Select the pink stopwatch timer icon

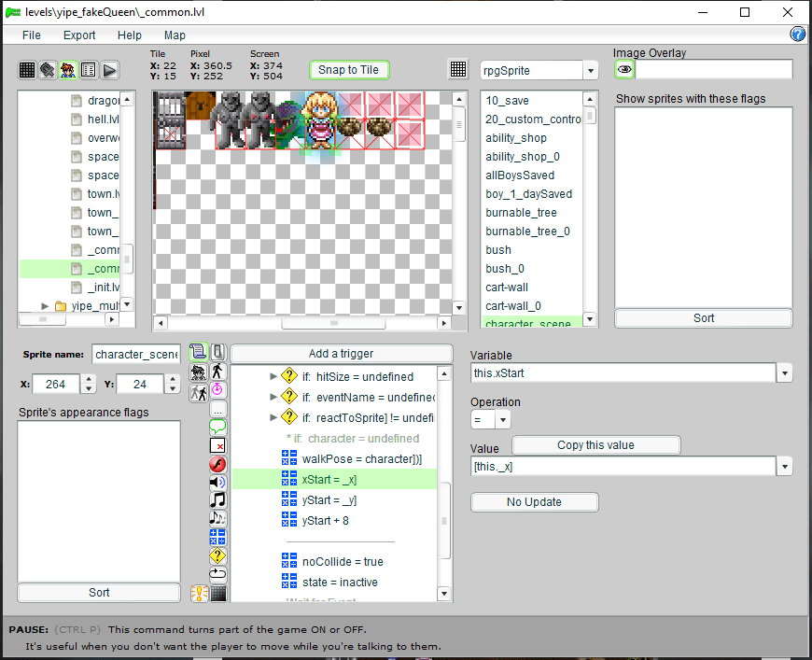tap(217, 389)
